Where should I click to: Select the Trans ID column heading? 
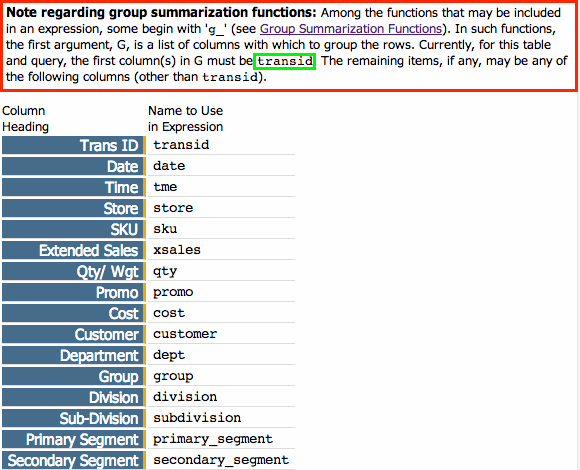74,145
